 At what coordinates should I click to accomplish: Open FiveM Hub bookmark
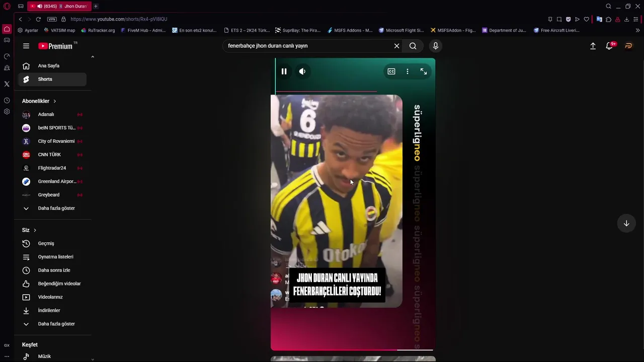pos(143,30)
